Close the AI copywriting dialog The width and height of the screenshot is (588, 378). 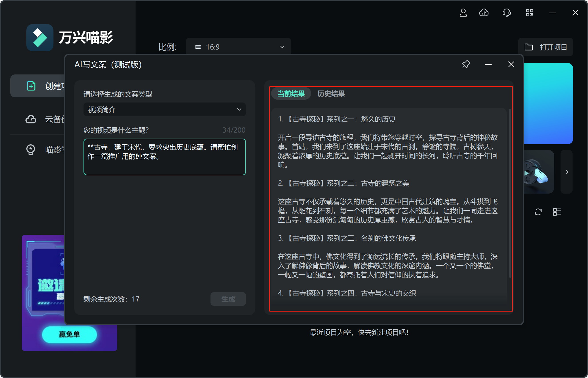511,64
